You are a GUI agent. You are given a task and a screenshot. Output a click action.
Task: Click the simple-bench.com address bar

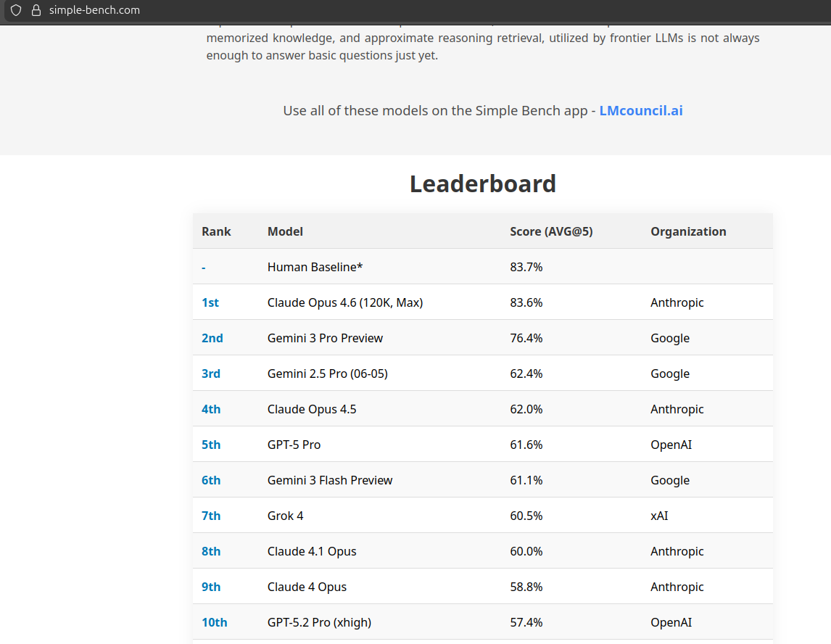coord(94,10)
